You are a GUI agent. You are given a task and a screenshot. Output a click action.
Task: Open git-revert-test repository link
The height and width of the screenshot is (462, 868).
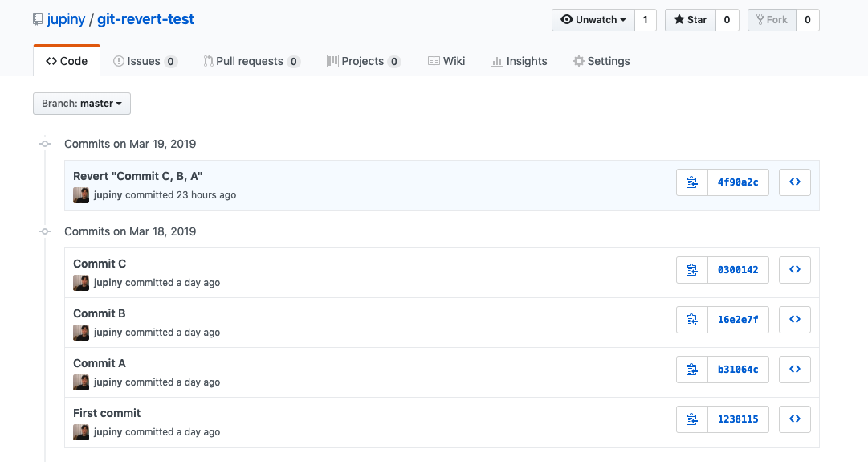point(145,19)
